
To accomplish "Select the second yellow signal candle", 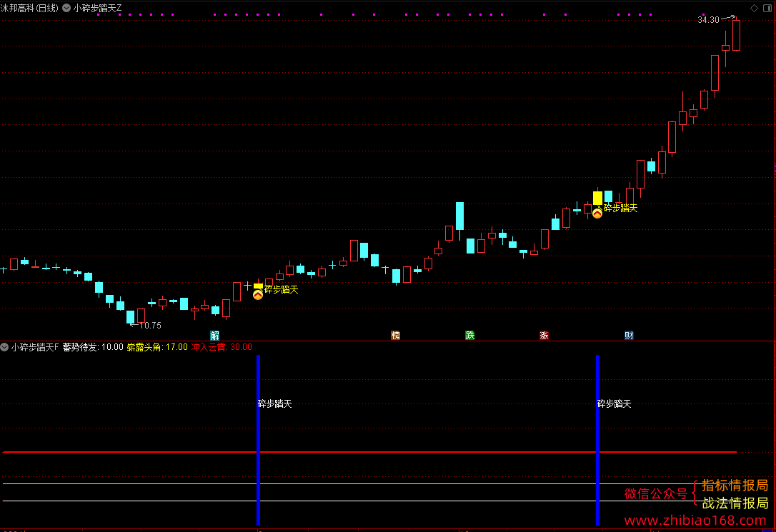I will [597, 199].
